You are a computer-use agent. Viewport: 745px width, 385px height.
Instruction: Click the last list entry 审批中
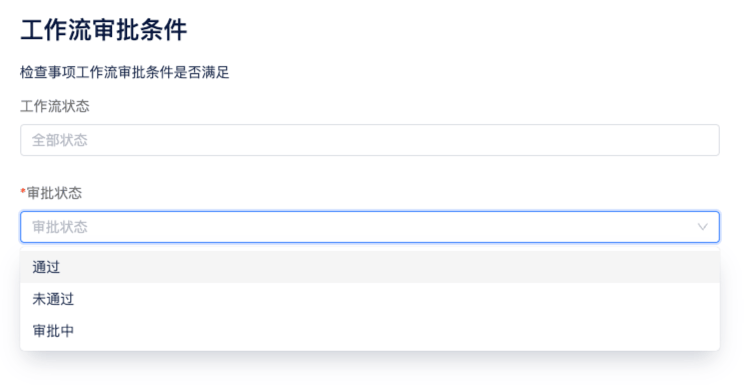coord(370,331)
